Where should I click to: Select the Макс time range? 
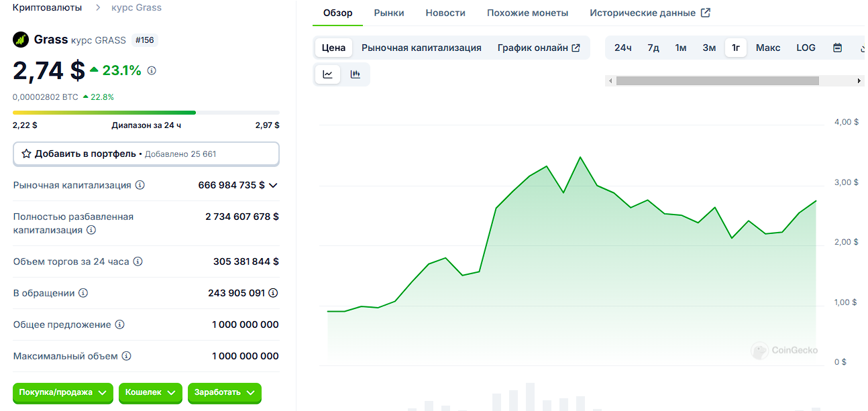[x=768, y=48]
